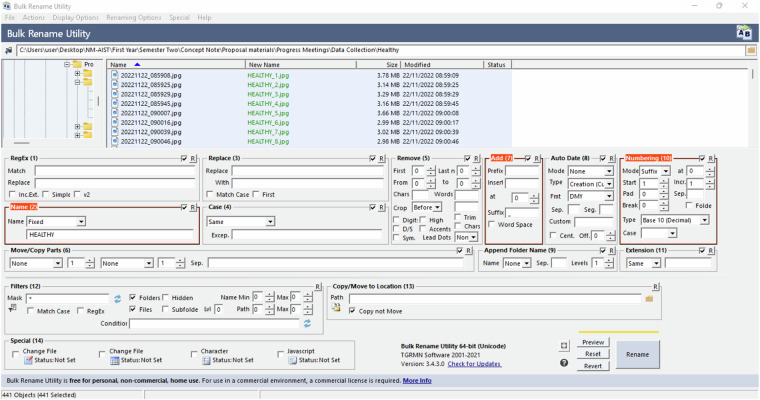Enable Subfolders filter checkbox
Image resolution: width=760 pixels, height=400 pixels.
[165, 309]
